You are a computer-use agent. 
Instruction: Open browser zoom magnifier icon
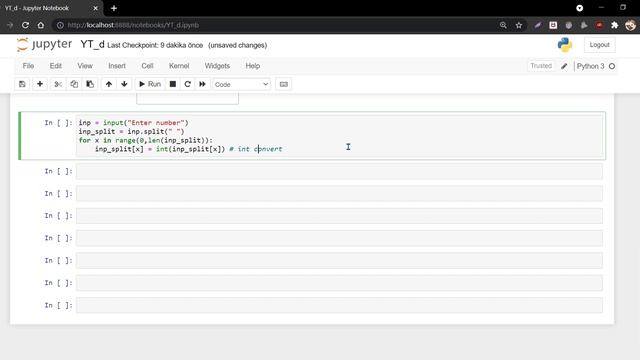coord(503,25)
